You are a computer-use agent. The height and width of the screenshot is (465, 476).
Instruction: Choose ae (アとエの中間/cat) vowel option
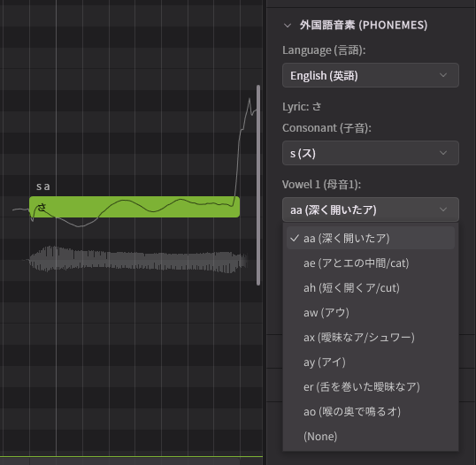371,263
